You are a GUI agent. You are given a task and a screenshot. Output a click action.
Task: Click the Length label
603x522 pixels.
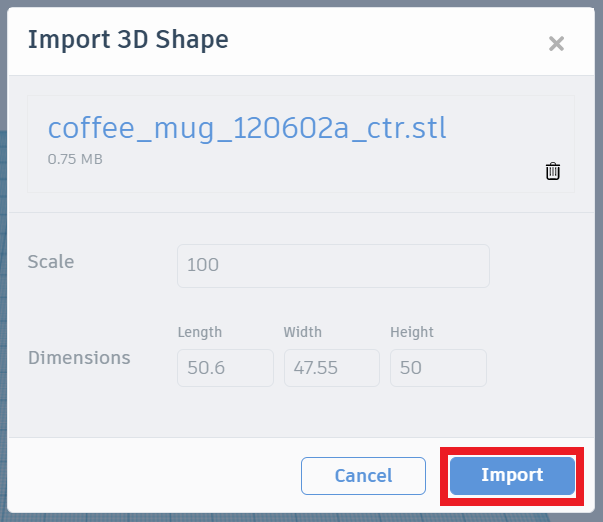tap(200, 332)
